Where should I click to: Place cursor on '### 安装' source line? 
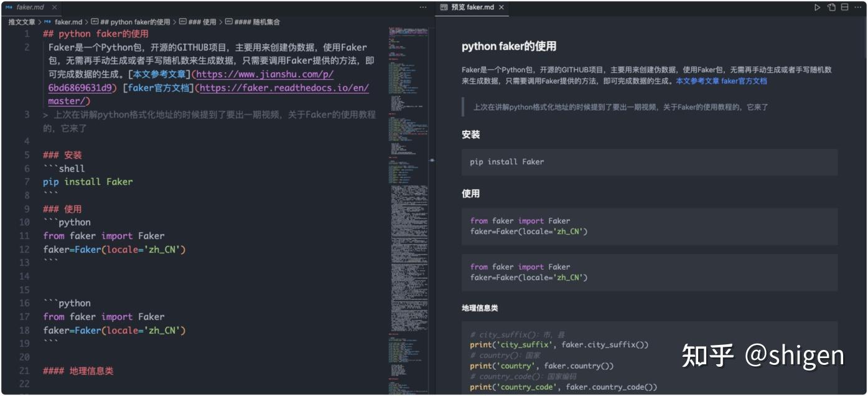point(62,155)
